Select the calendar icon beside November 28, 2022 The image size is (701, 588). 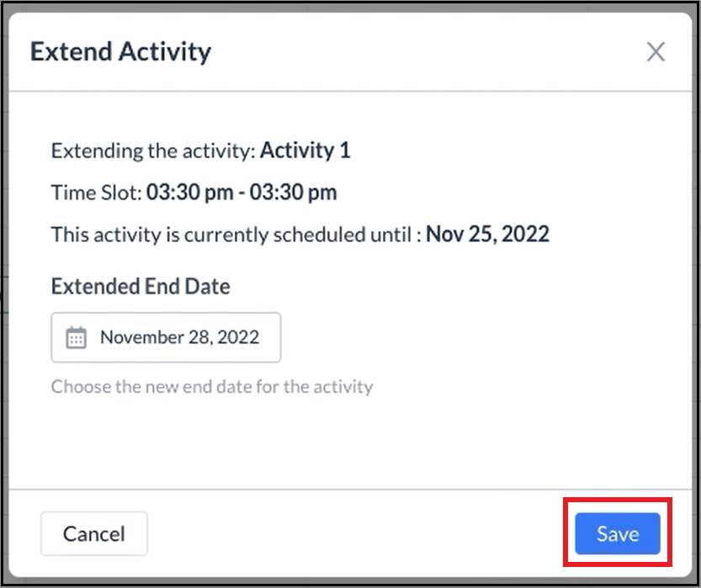(x=77, y=336)
